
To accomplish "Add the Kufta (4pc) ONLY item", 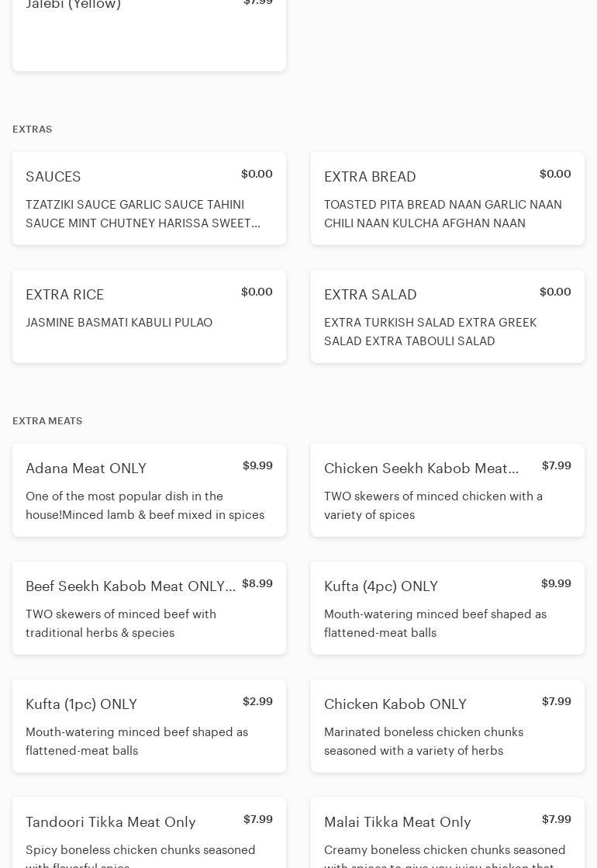I will 447,608.
